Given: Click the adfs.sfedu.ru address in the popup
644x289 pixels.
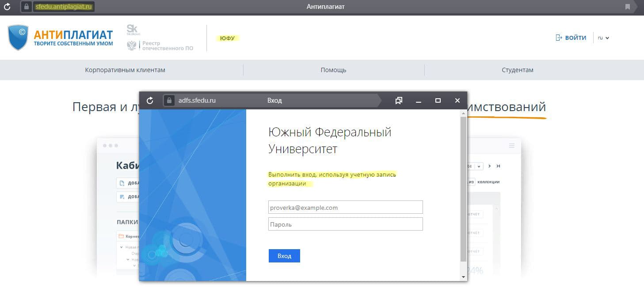Looking at the screenshot, I should coord(197,100).
